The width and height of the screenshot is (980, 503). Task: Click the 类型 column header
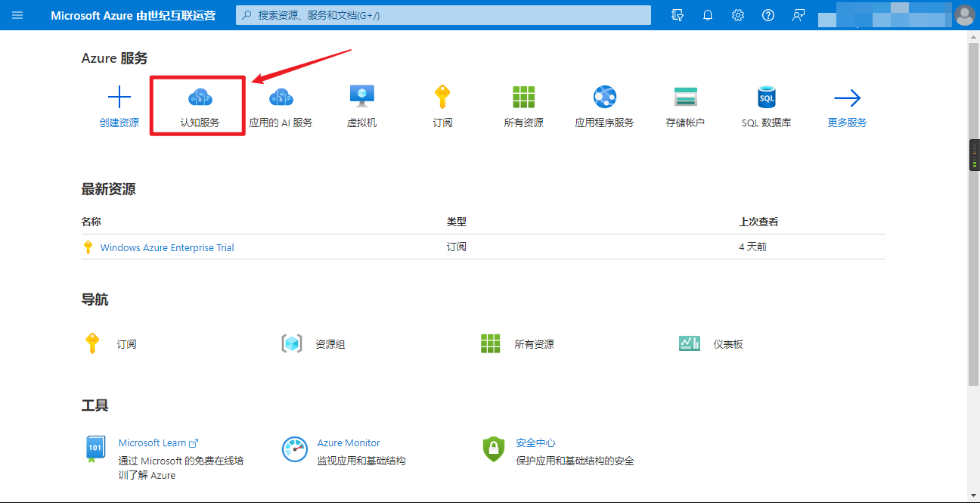tap(457, 222)
